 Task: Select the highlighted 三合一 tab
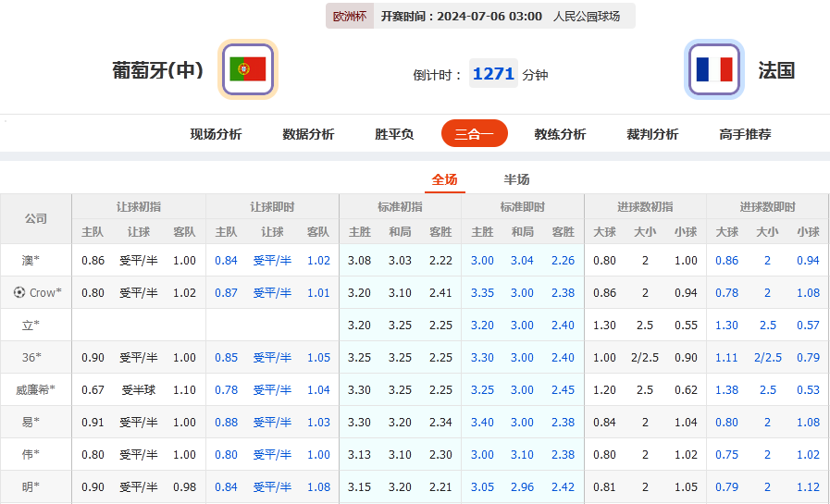pyautogui.click(x=474, y=134)
